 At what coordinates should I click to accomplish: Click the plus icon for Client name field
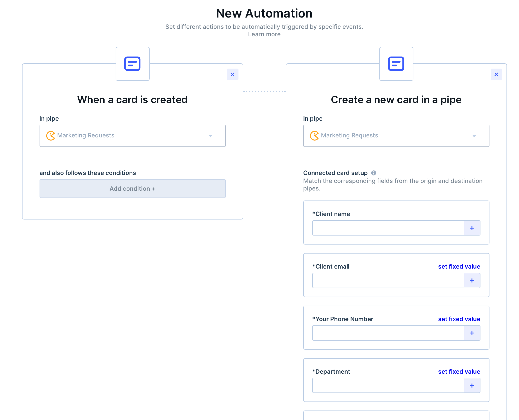472,228
